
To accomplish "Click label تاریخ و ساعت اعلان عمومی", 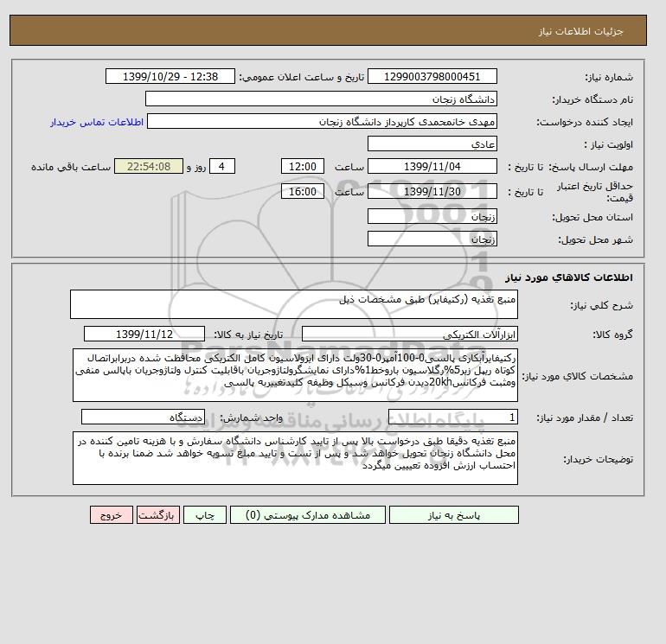I will [302, 77].
